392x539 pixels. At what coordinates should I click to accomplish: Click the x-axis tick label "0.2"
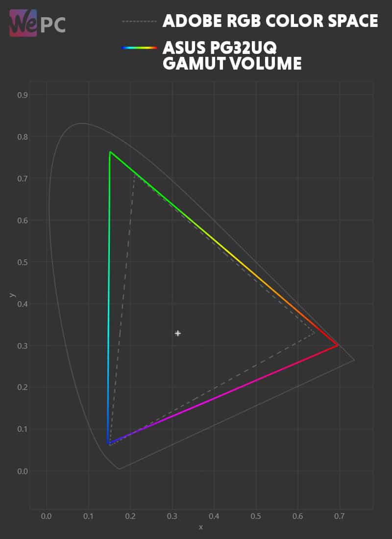[x=130, y=516]
